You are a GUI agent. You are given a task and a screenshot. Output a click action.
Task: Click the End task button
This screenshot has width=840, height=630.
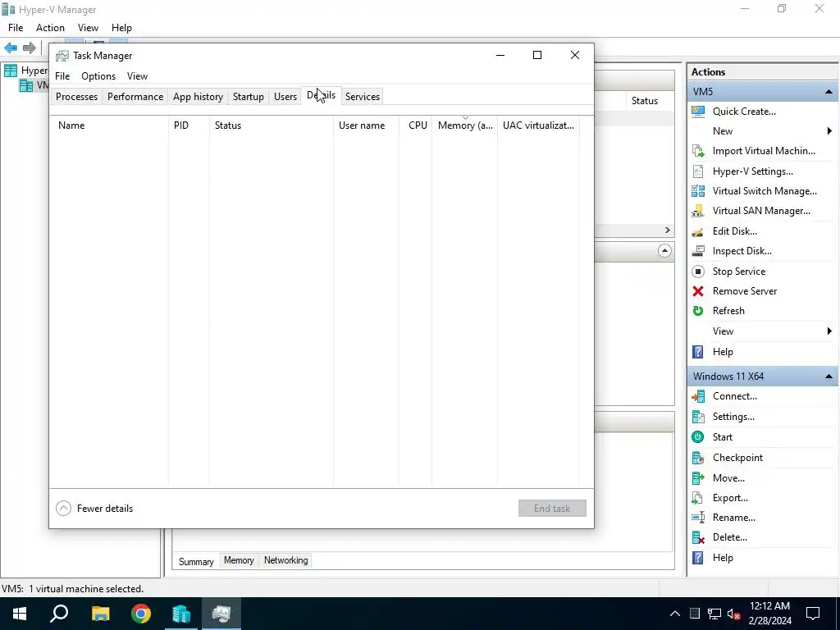pos(552,509)
